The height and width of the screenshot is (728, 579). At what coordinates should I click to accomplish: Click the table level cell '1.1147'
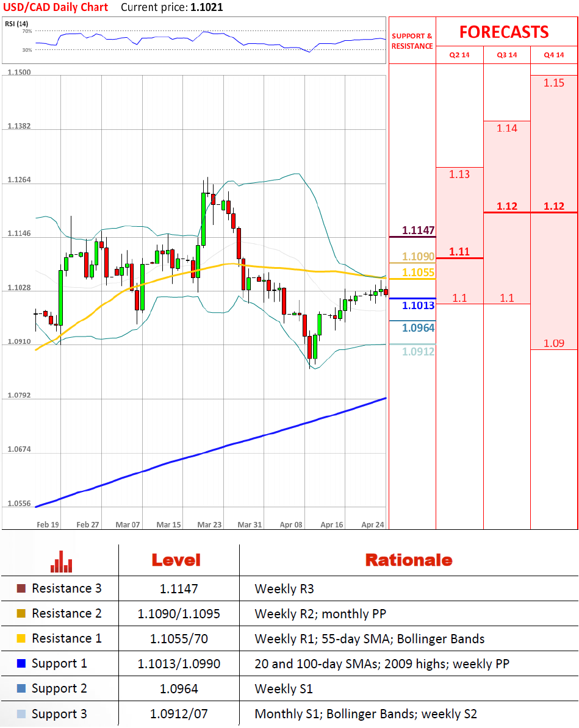(179, 589)
